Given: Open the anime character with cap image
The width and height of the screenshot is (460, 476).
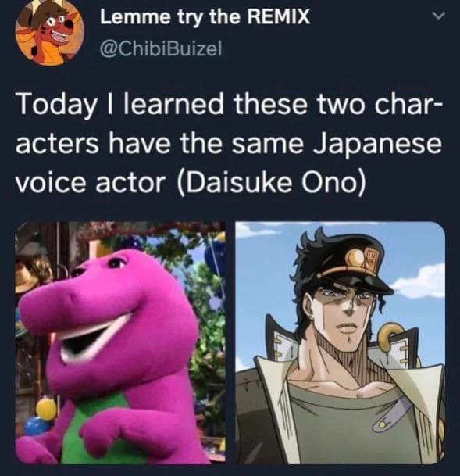Looking at the screenshot, I should coord(341,342).
